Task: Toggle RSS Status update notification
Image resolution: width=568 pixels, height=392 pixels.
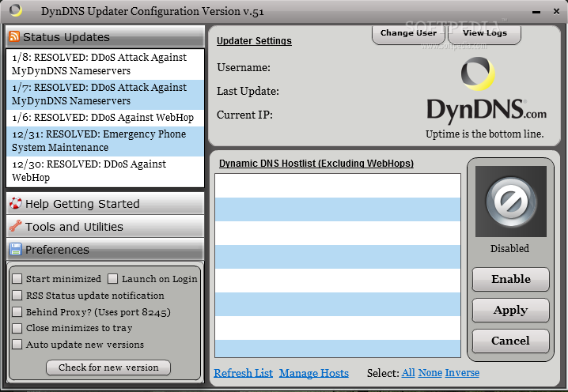Action: [x=17, y=296]
